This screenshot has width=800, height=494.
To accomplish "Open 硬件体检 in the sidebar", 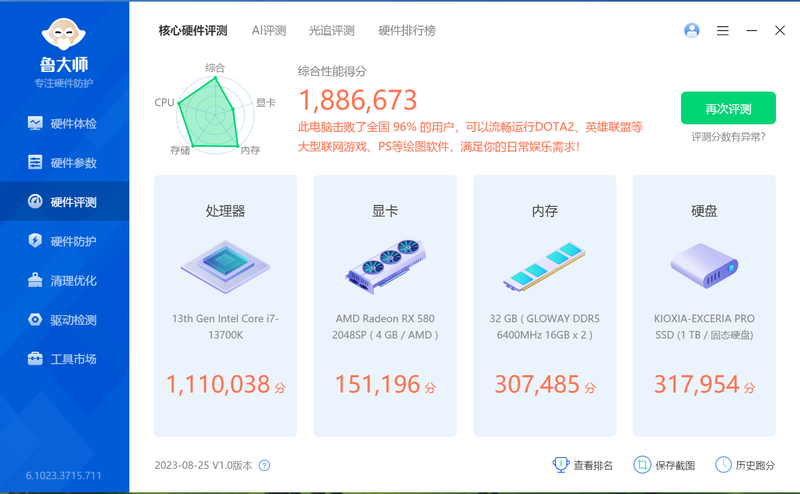I will click(64, 124).
